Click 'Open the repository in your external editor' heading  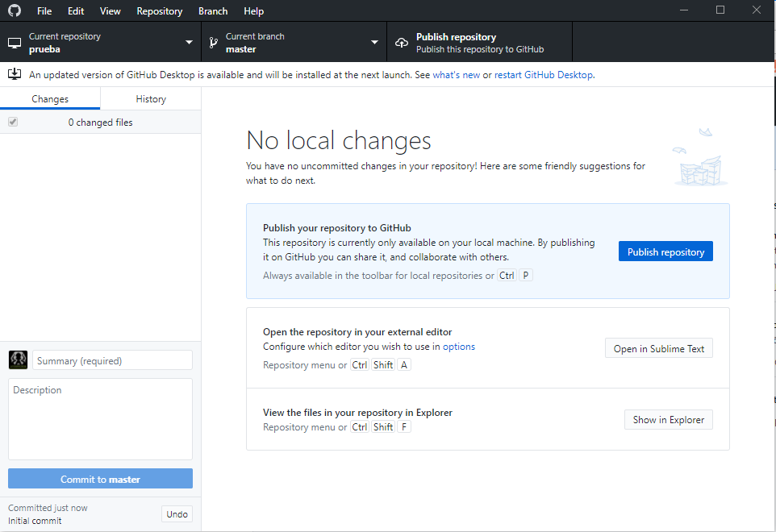357,332
